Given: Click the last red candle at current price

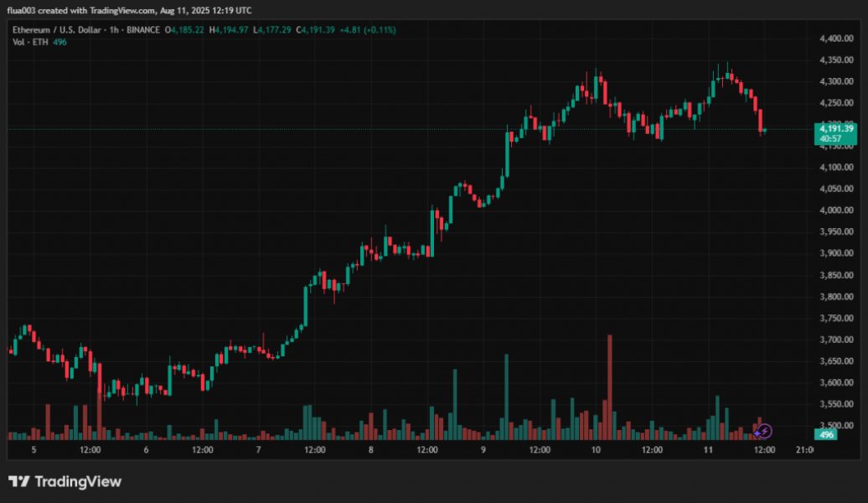Looking at the screenshot, I should [x=761, y=122].
